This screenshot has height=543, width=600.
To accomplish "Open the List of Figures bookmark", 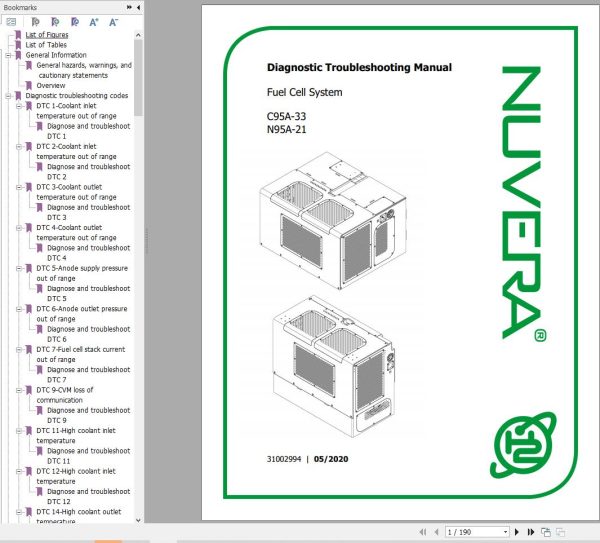I will 47,35.
